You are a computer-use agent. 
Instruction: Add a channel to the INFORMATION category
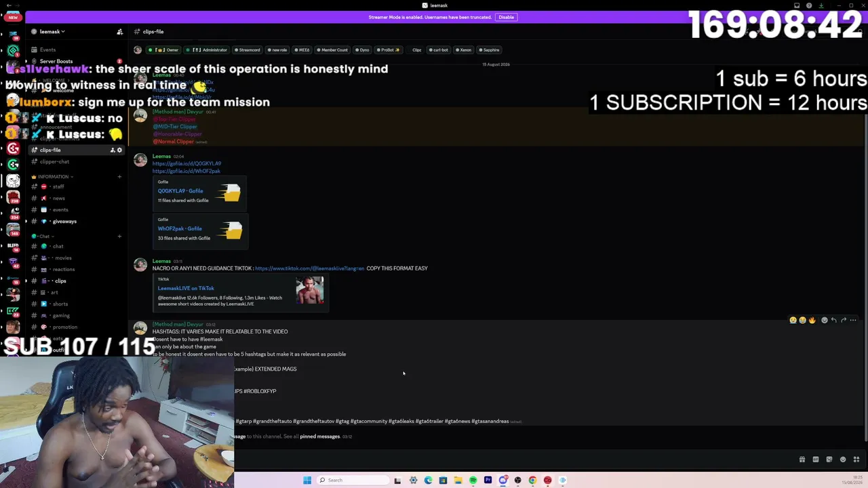pyautogui.click(x=119, y=177)
